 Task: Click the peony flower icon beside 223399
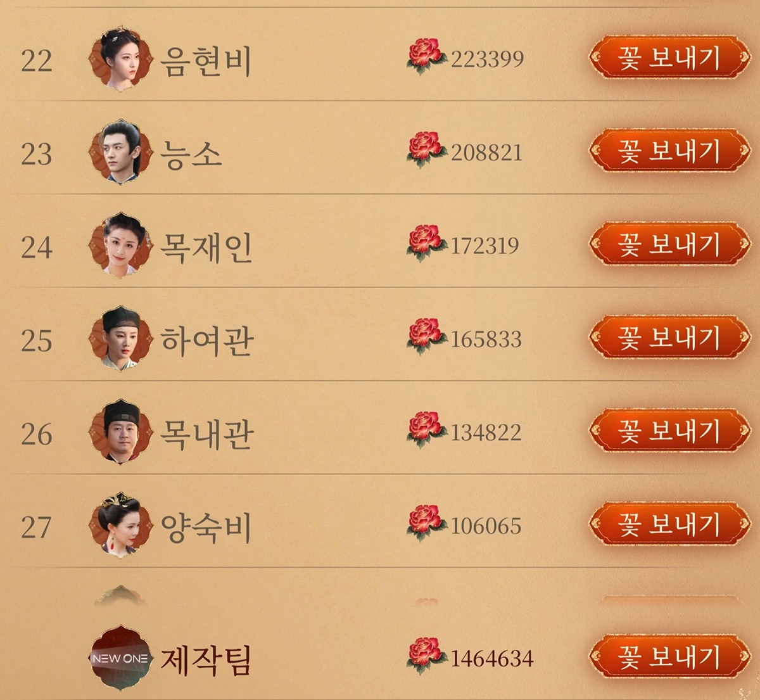(x=426, y=56)
